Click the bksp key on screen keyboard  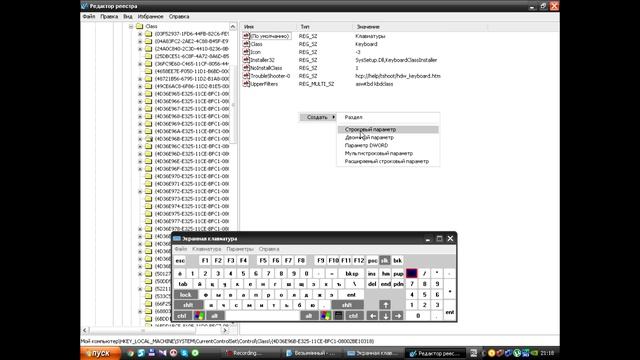click(351, 273)
